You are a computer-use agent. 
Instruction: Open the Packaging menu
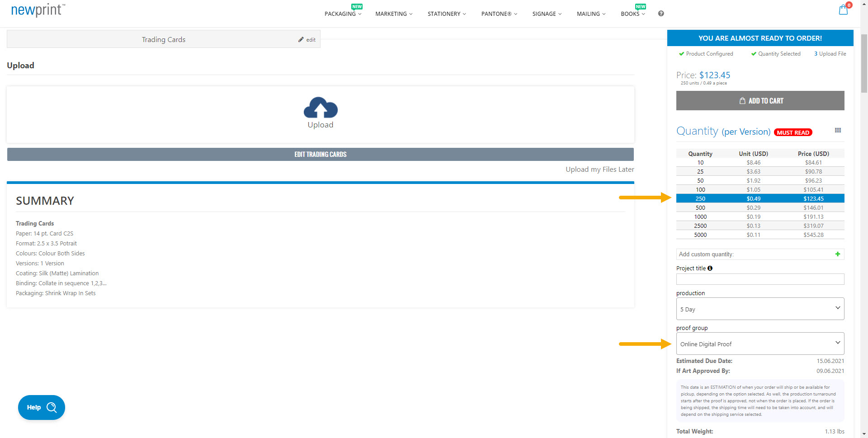(343, 14)
